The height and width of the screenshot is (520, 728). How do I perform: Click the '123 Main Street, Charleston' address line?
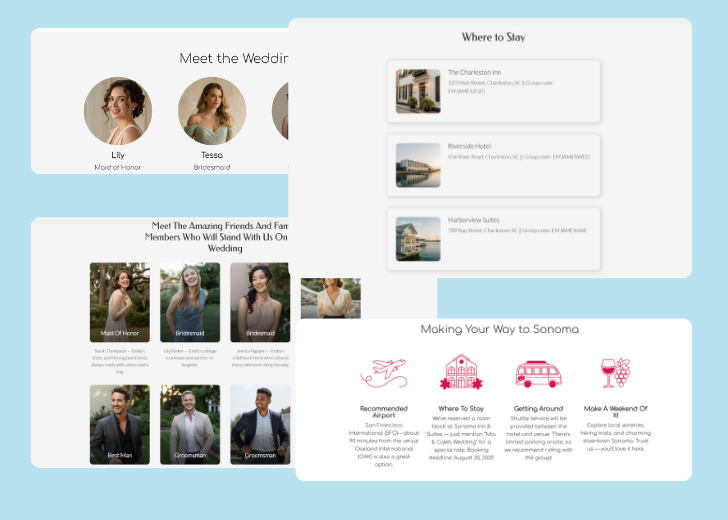pyautogui.click(x=500, y=87)
